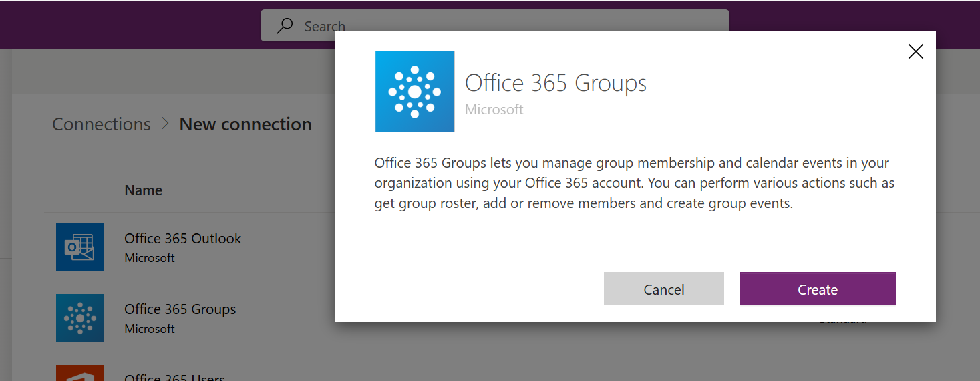Click the Office 365 Groups icon in list
The image size is (980, 381).
coord(80,318)
